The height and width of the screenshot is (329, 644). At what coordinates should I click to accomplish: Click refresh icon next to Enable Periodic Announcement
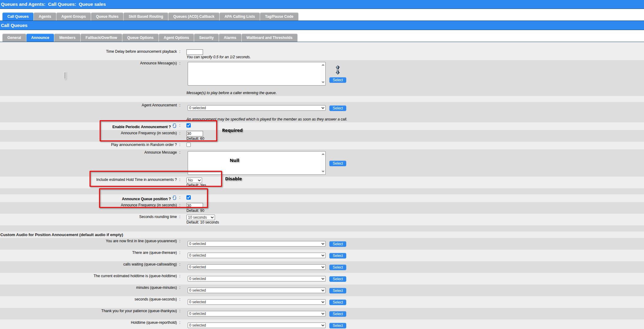point(174,126)
